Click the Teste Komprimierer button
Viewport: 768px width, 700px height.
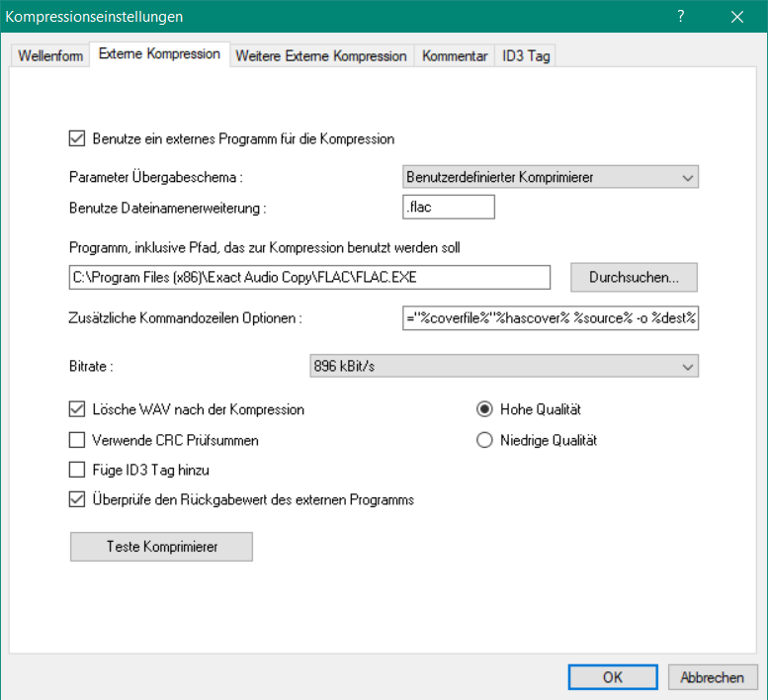162,547
